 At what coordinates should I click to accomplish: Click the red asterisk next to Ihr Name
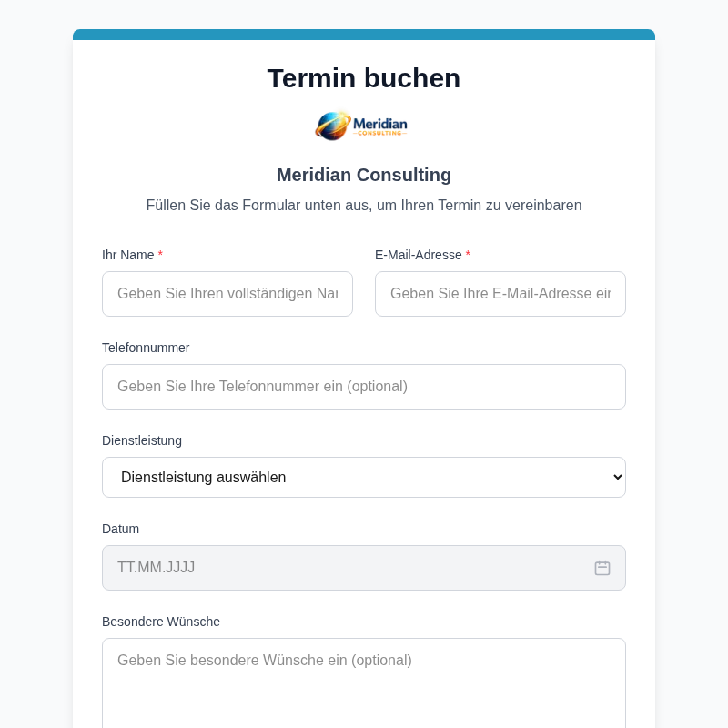(160, 256)
